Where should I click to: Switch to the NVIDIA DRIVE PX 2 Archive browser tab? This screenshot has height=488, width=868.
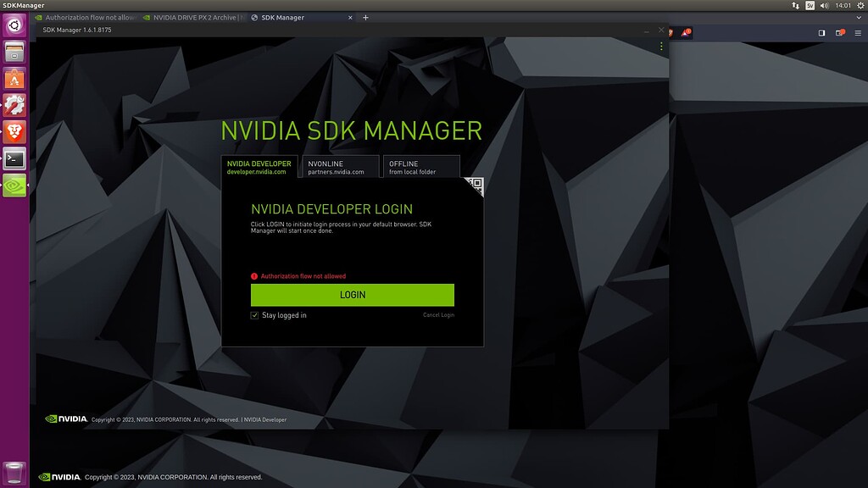tap(195, 17)
